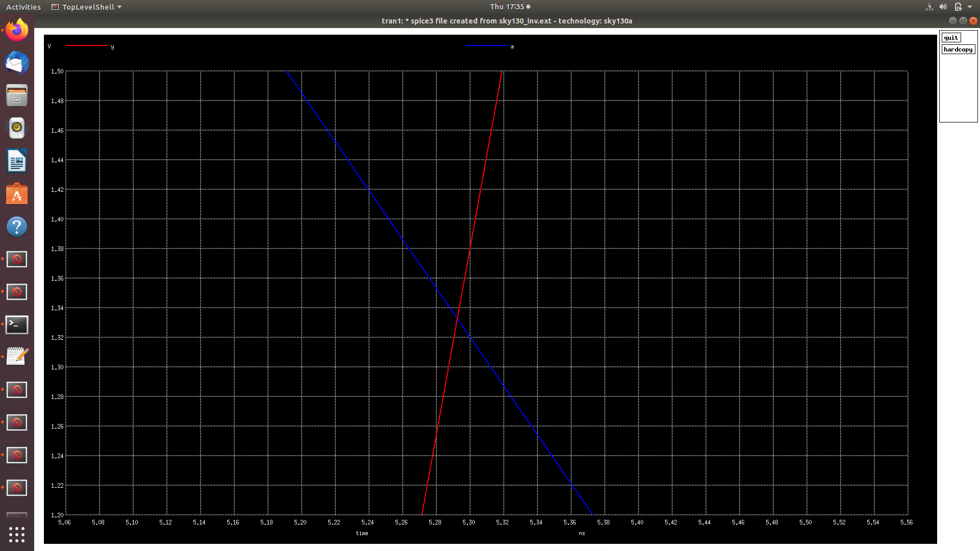980x551 pixels.
Task: Launch LibreOffice Writer
Action: click(x=17, y=161)
